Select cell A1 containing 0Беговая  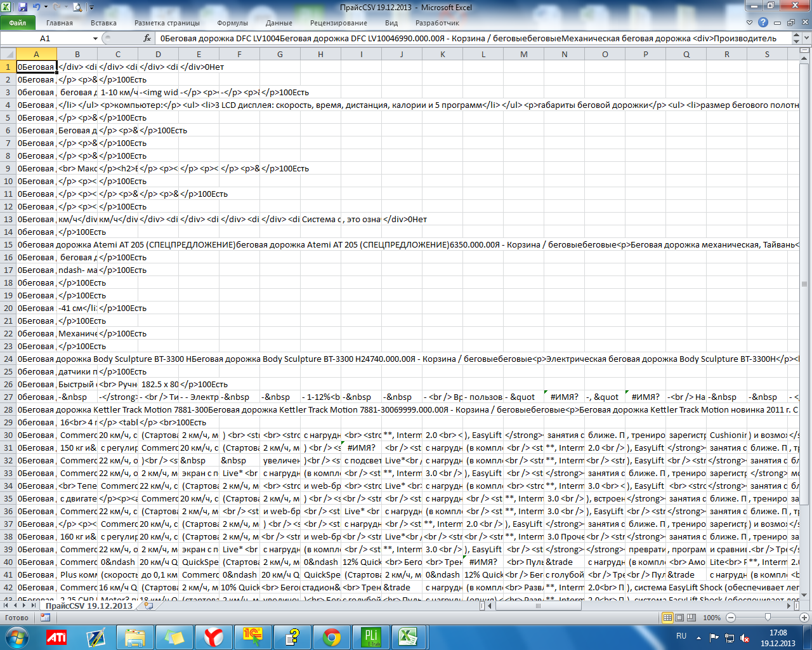[x=36, y=67]
